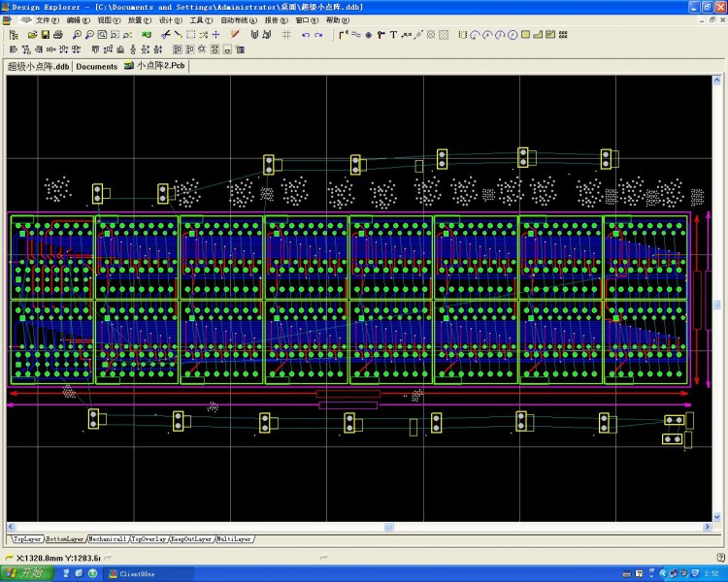Switch to the Documents tab
Image resolution: width=728 pixels, height=582 pixels.
tap(96, 67)
